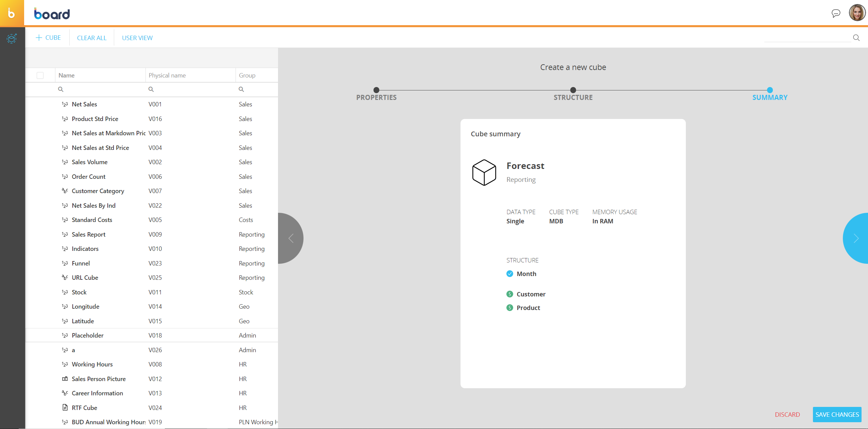Click the top-right search magnifier icon
The image size is (868, 429).
tap(856, 38)
